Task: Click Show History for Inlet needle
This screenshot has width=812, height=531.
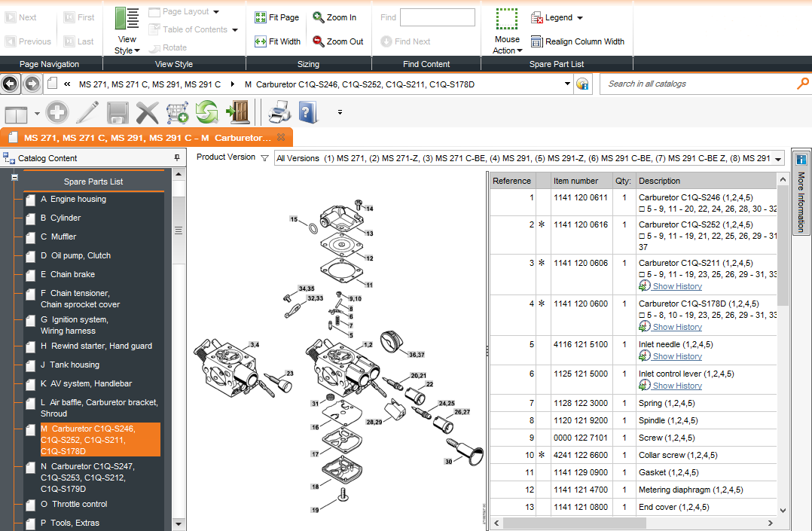Action: click(x=676, y=356)
